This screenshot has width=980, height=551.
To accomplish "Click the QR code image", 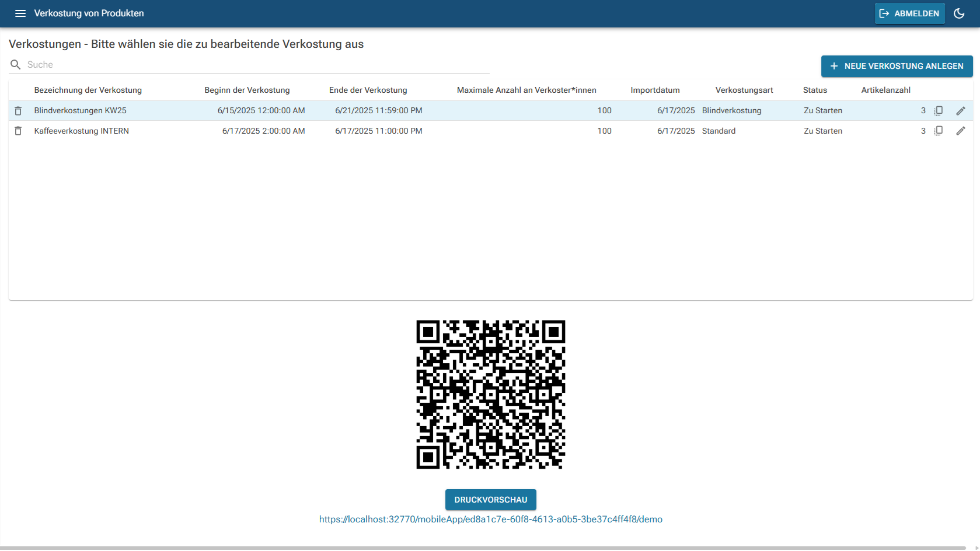I will [490, 395].
